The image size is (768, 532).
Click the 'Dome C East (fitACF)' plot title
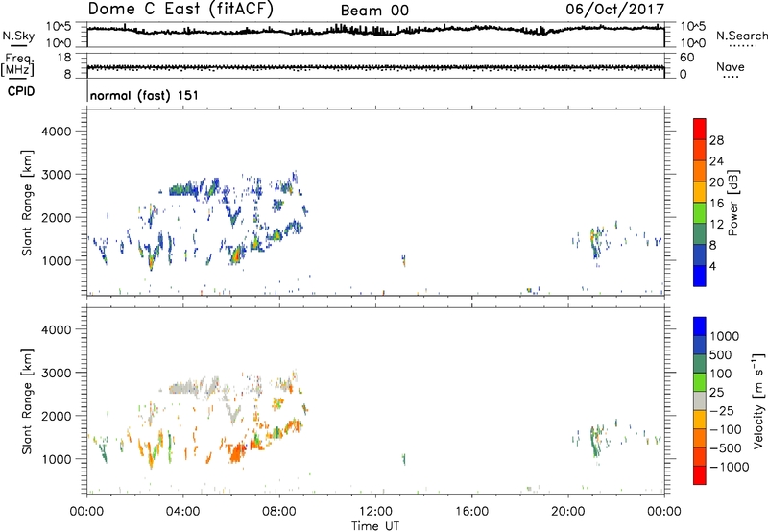point(180,9)
